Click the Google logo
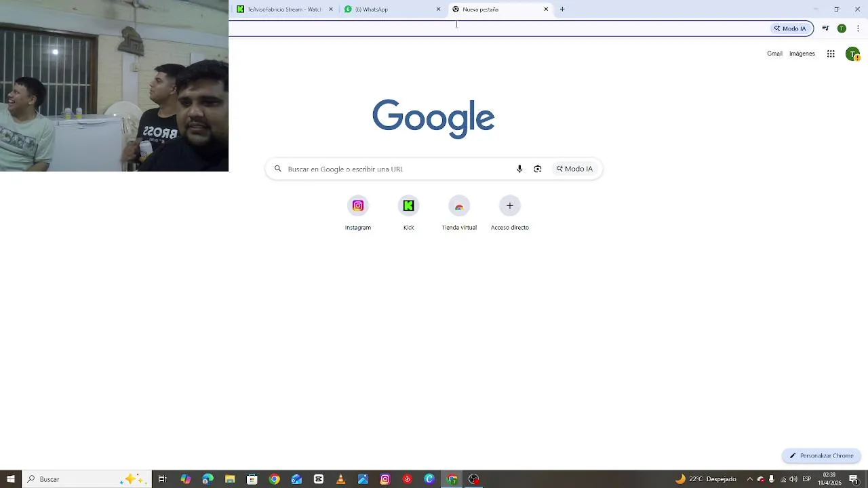This screenshot has height=488, width=868. [433, 119]
